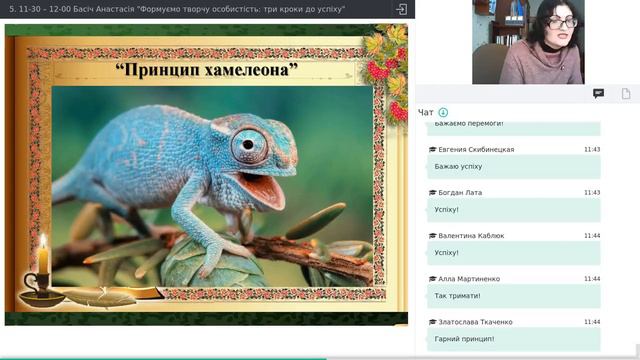Click the message "Так тримати!"
The height and width of the screenshot is (360, 640).
coord(457,296)
